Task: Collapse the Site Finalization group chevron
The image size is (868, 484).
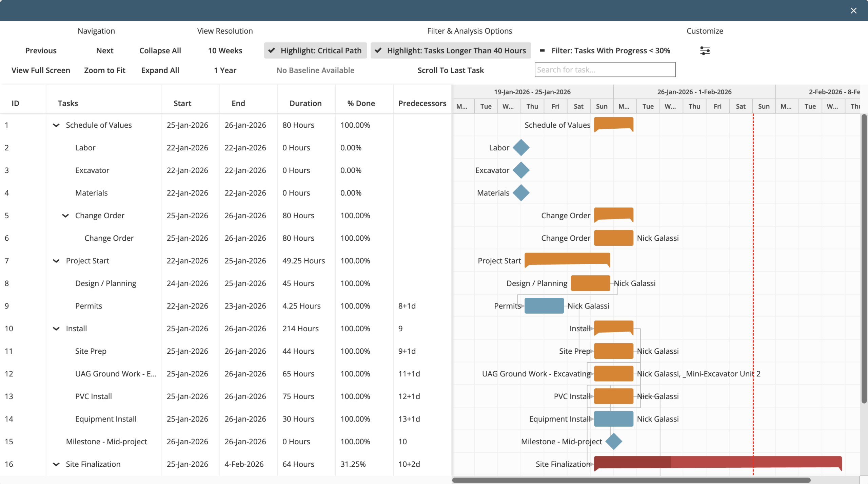Action: (56, 464)
